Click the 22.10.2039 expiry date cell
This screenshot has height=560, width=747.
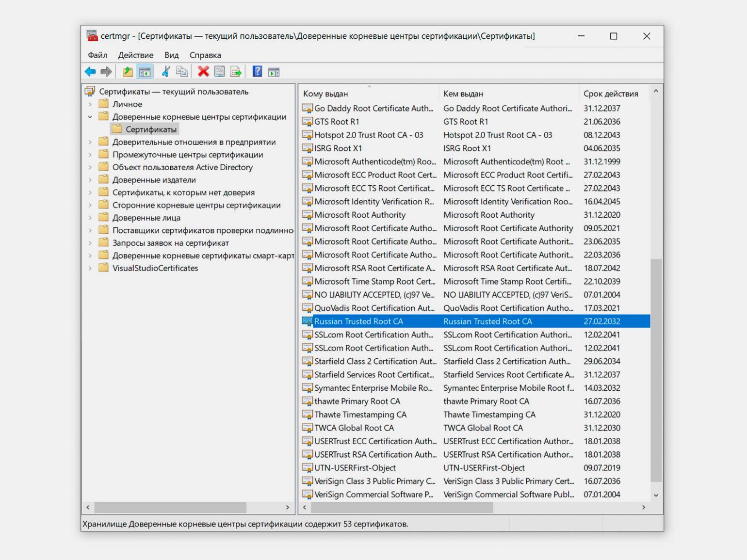click(602, 281)
